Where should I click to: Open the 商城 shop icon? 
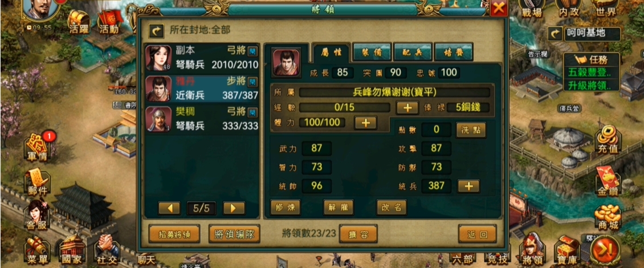click(608, 217)
